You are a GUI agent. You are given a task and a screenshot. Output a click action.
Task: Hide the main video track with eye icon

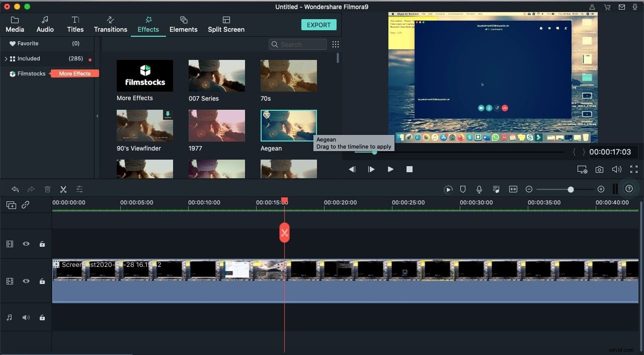(x=26, y=281)
